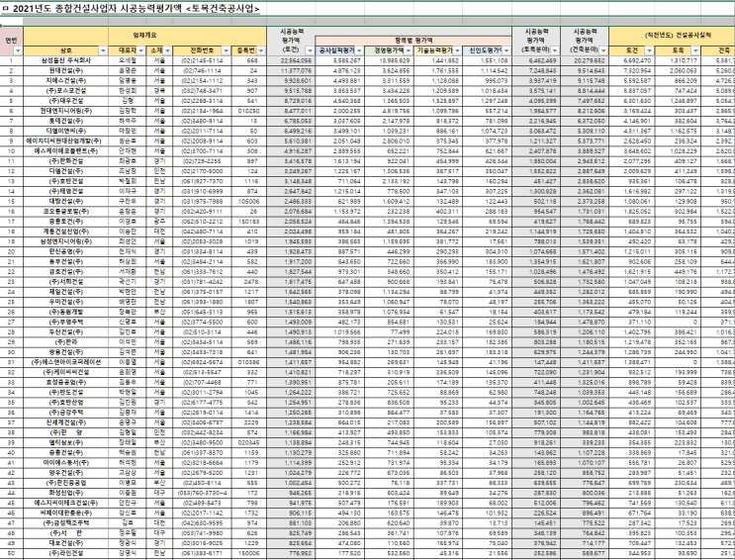
Task: Open the 전화번호 column filter dropdown
Action: (226, 50)
